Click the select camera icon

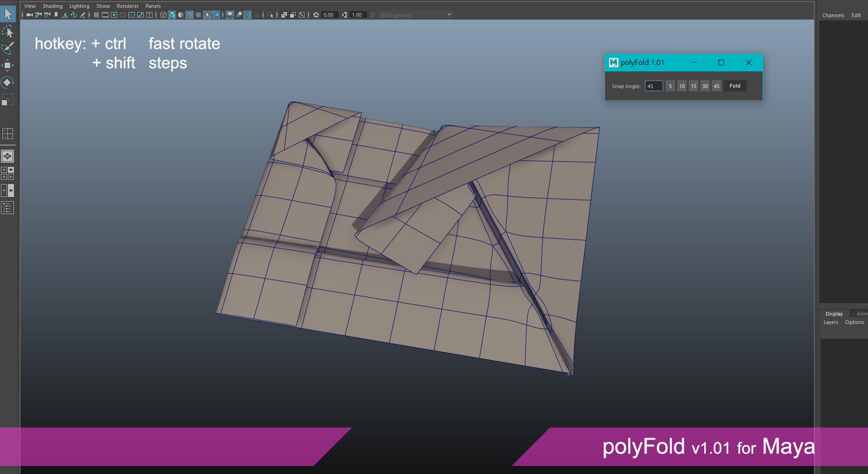click(x=30, y=15)
